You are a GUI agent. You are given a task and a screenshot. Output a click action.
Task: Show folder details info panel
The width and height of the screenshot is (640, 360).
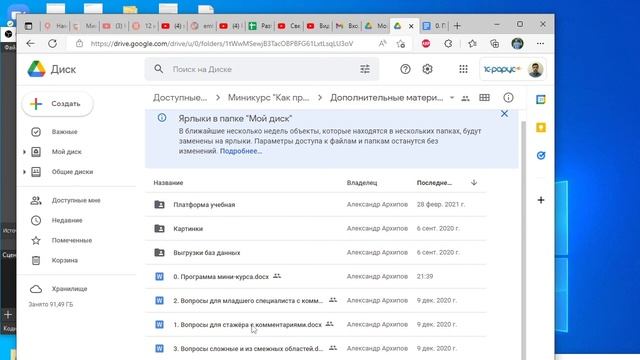tap(508, 98)
